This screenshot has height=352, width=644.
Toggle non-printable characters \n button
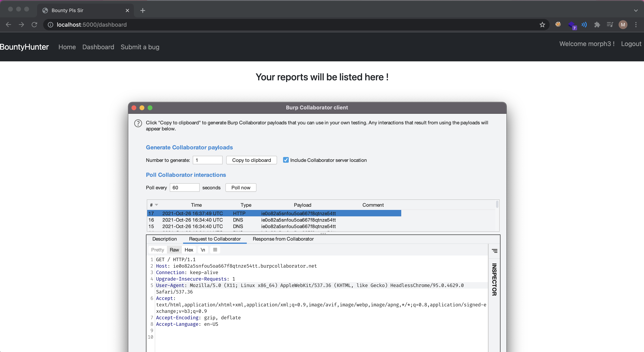(x=203, y=250)
